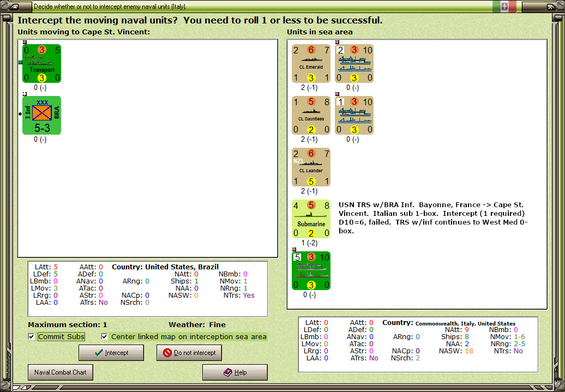Click the warship counter beside CL Dauntless
Viewport: 565px width, 392px height.
point(353,115)
